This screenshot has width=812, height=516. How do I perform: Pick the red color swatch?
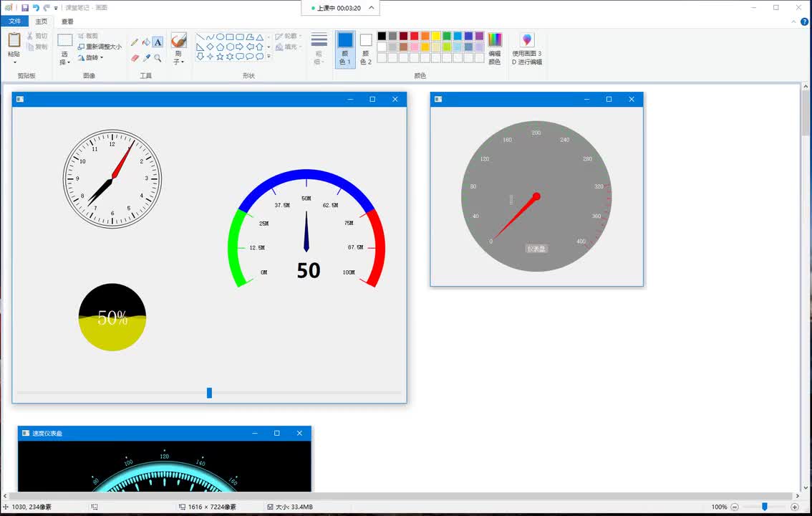(415, 36)
